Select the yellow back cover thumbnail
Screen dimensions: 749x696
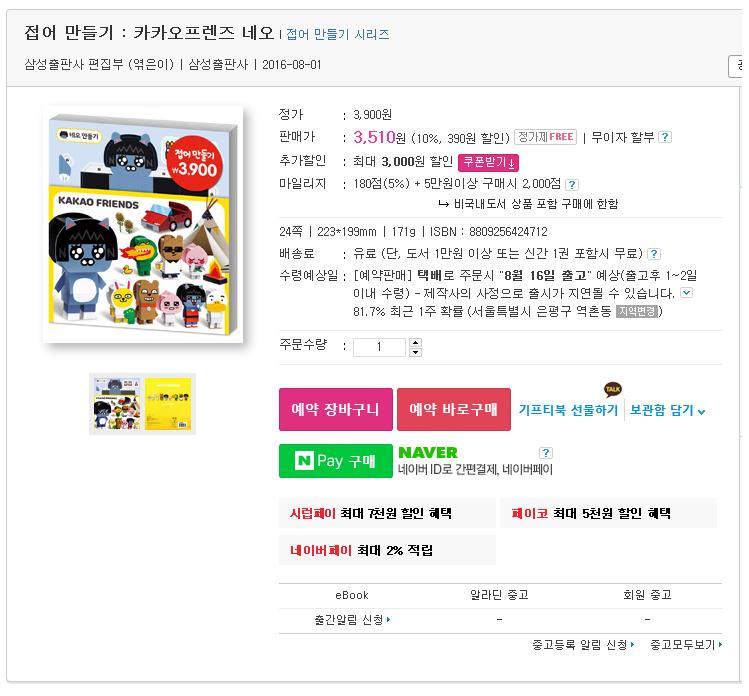[x=168, y=404]
